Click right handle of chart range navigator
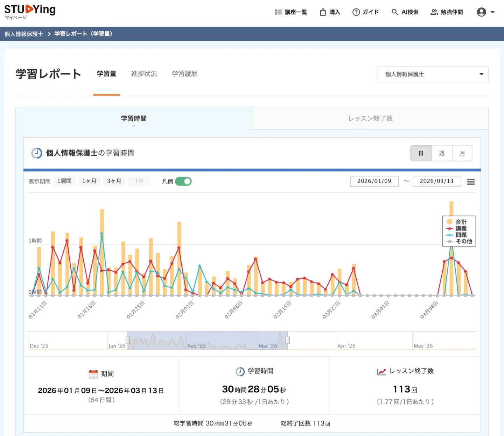The width and height of the screenshot is (504, 436). coord(288,340)
